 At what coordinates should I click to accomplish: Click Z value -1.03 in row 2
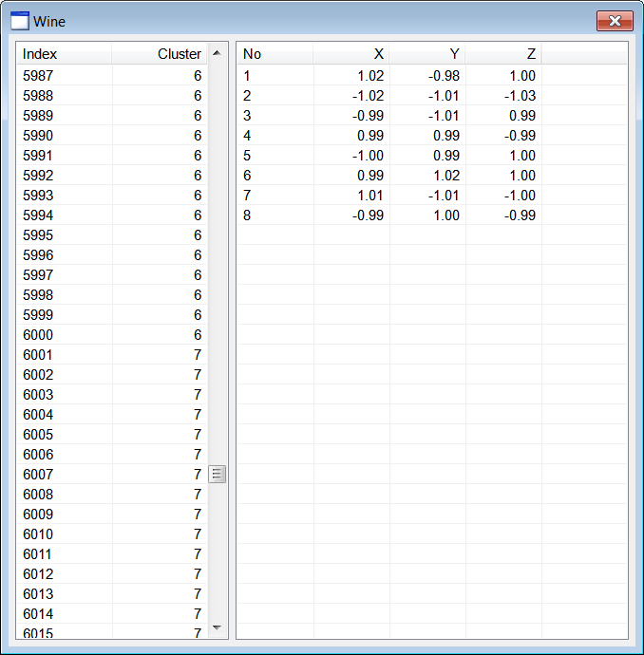[x=520, y=96]
